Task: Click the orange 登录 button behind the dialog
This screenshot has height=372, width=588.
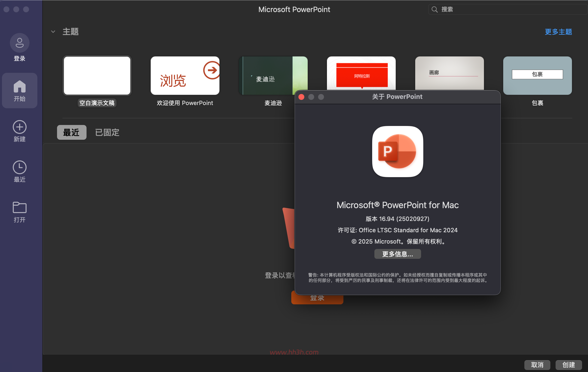Action: coord(317,299)
